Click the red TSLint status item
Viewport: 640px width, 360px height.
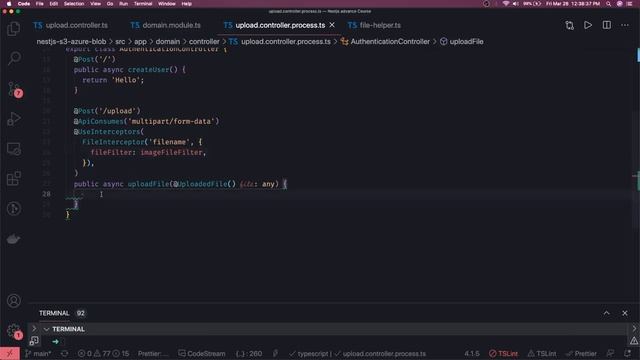(503, 353)
